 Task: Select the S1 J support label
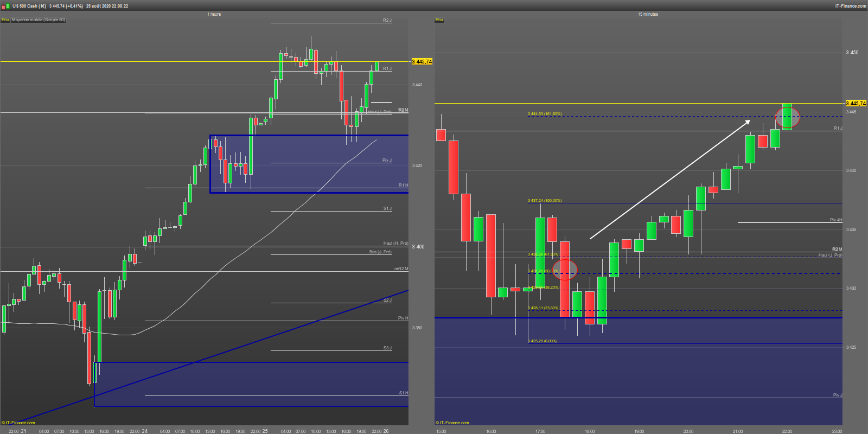[x=387, y=209]
